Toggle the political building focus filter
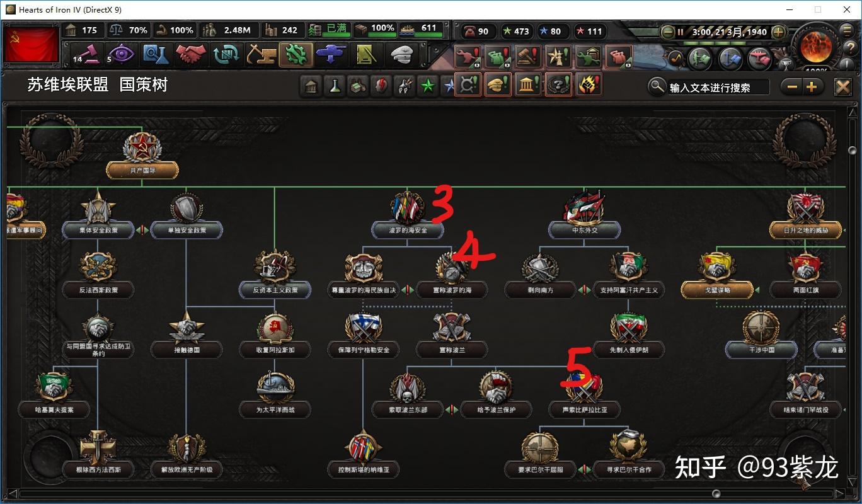862x504 pixels. pos(311,86)
